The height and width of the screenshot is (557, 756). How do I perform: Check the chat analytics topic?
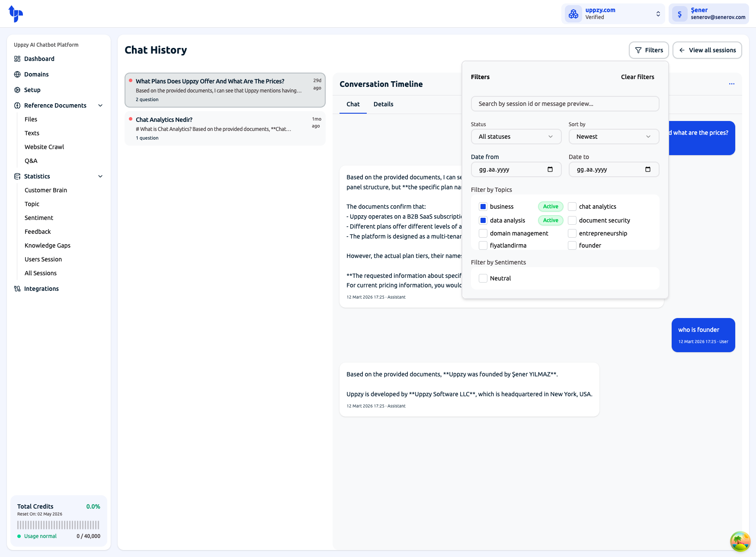[x=572, y=207]
